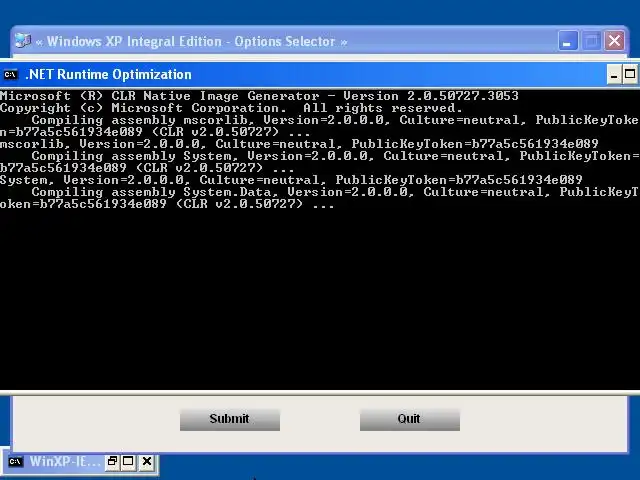Click the Submit button
640x480 pixels.
click(230, 419)
